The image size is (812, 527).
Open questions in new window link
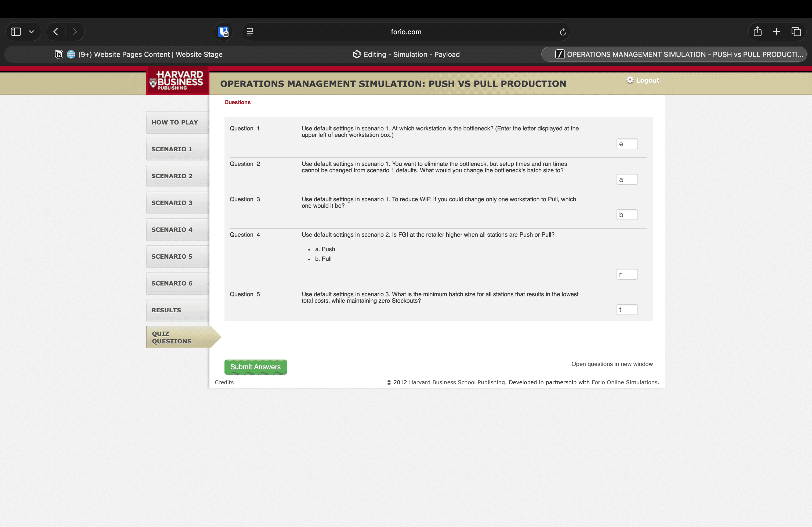(x=612, y=364)
